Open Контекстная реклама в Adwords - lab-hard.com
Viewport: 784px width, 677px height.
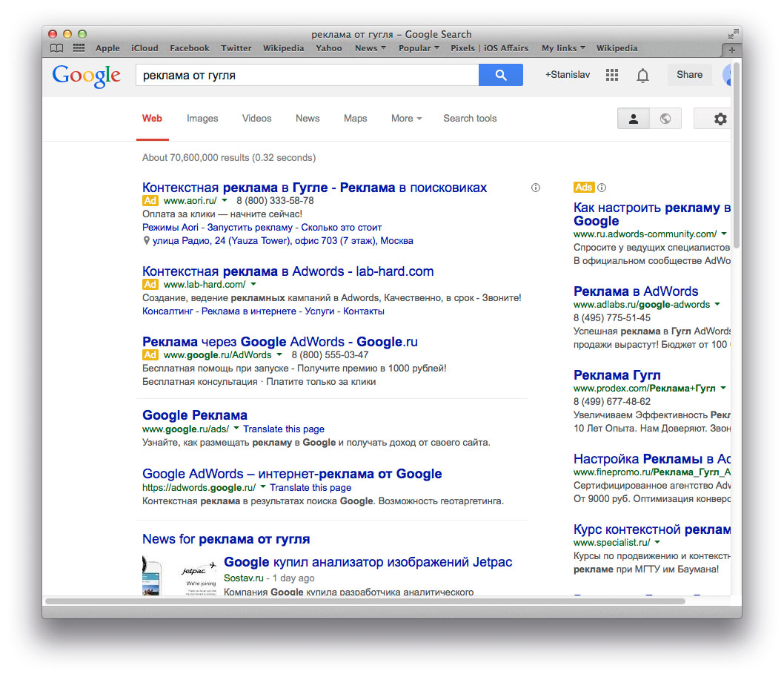[x=288, y=271]
